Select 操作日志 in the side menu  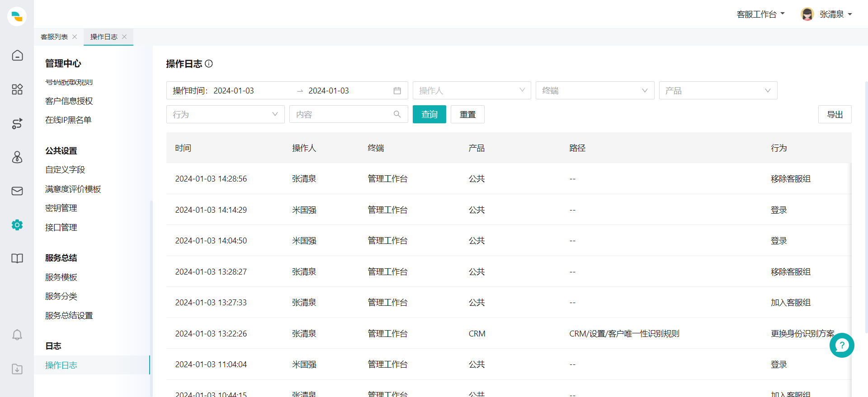tap(92, 365)
